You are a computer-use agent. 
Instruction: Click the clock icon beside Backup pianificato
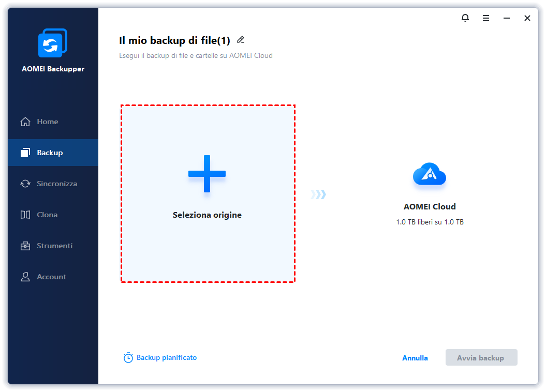click(x=128, y=357)
